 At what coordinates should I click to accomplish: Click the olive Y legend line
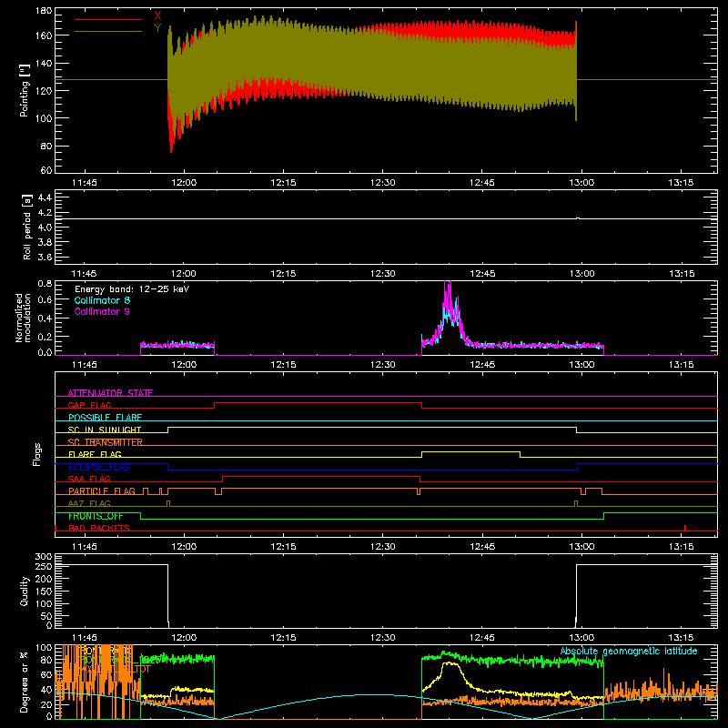pyautogui.click(x=108, y=31)
